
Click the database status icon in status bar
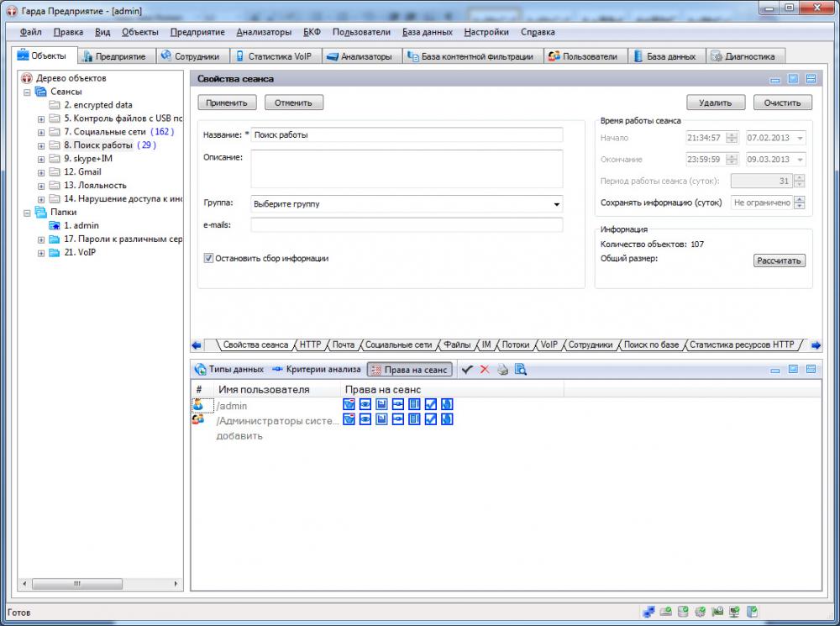[683, 612]
